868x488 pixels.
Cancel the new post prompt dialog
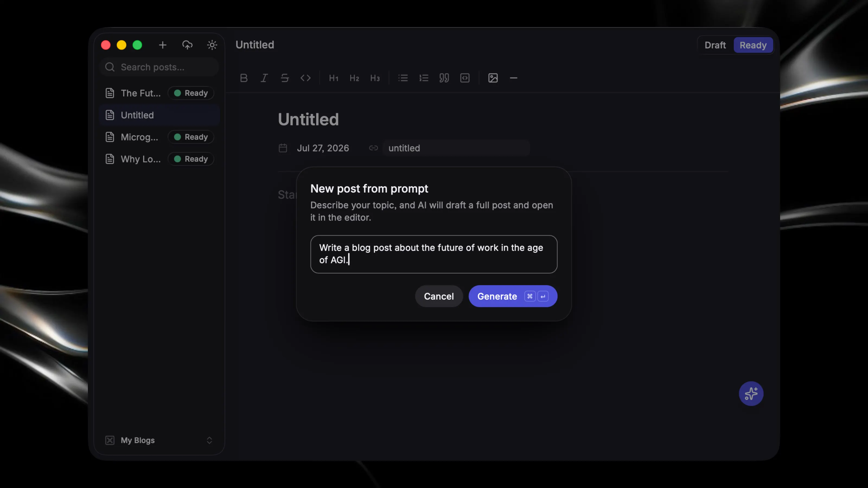click(439, 296)
